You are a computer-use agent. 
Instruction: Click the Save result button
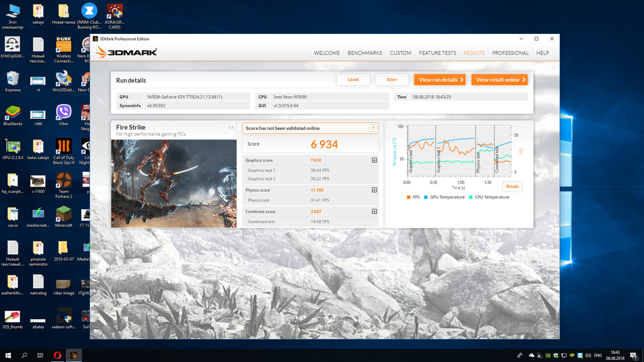[x=392, y=80]
